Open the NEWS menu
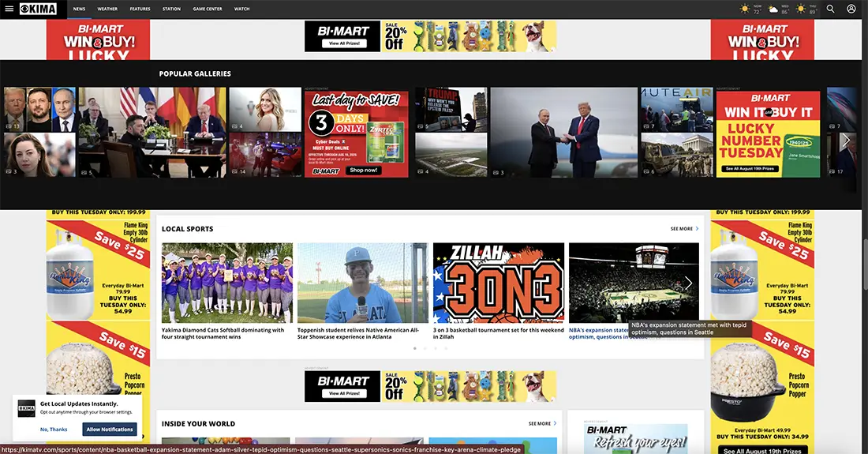Viewport: 868px width, 454px height. pyautogui.click(x=79, y=9)
